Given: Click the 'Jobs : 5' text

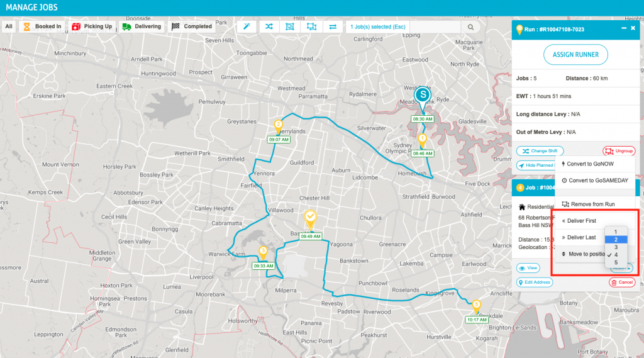Looking at the screenshot, I should tap(526, 79).
